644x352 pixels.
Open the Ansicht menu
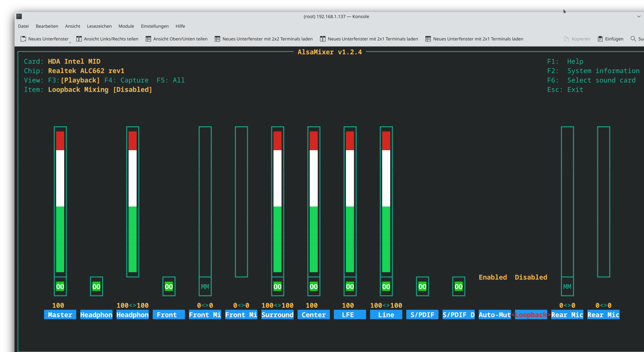click(x=73, y=26)
